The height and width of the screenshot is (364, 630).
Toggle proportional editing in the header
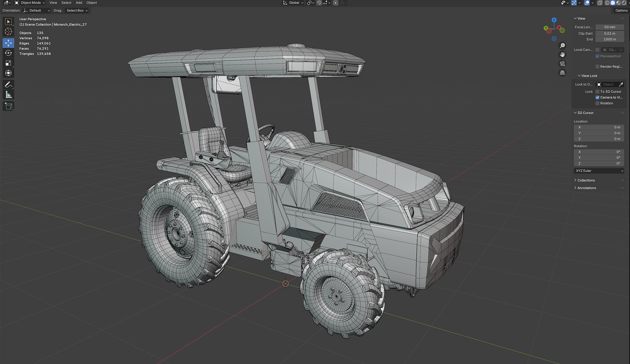[335, 3]
